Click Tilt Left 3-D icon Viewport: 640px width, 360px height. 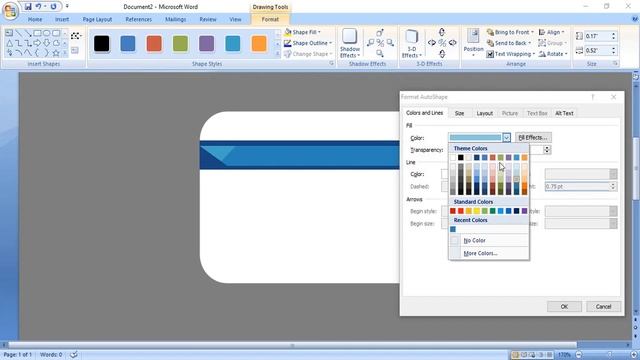(432, 42)
